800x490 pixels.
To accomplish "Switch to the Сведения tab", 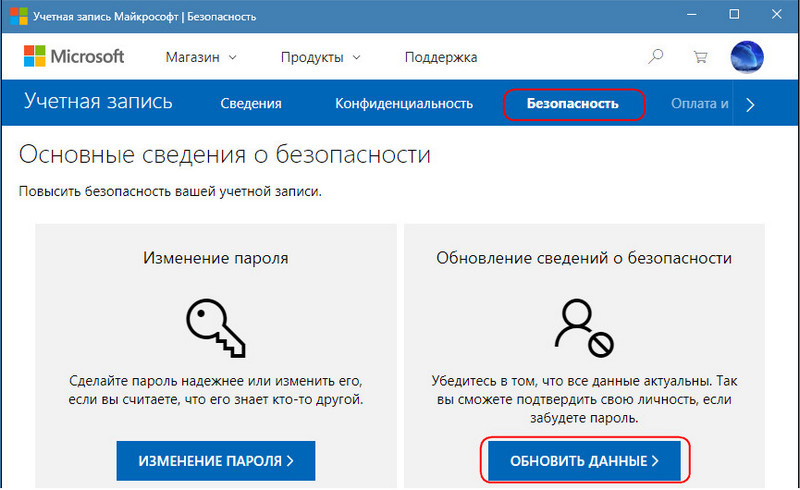I will coord(251,104).
